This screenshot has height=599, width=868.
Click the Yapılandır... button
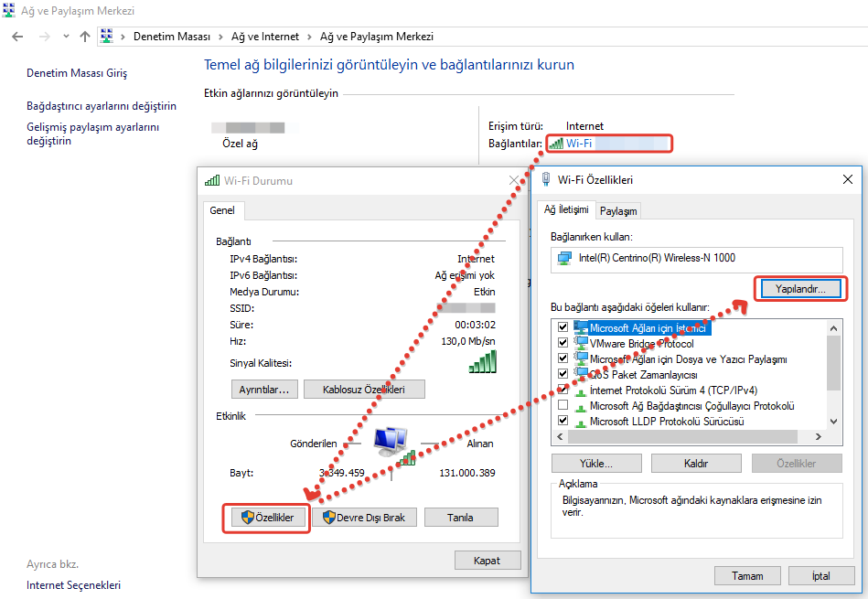(800, 288)
